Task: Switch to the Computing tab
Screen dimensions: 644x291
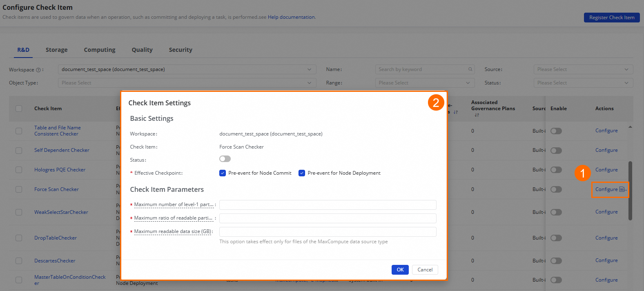Action: [x=100, y=50]
